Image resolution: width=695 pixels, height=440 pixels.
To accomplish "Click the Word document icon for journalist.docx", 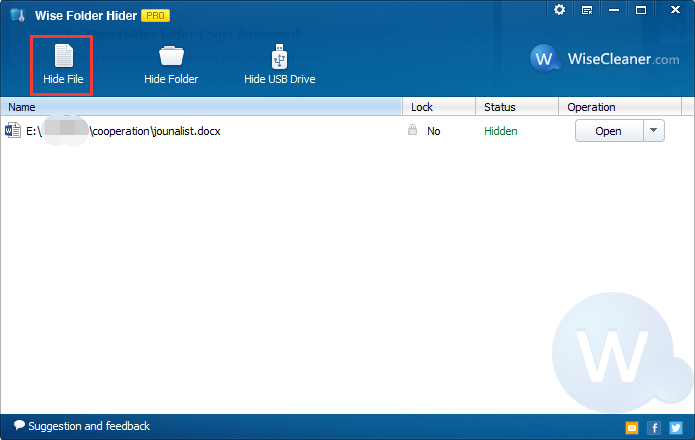I will pyautogui.click(x=13, y=131).
